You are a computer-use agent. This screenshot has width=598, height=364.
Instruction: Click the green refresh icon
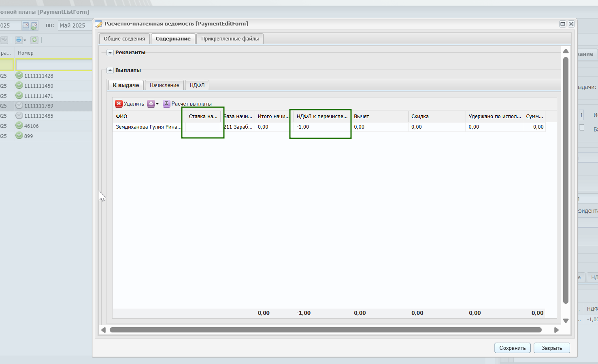[x=34, y=40]
